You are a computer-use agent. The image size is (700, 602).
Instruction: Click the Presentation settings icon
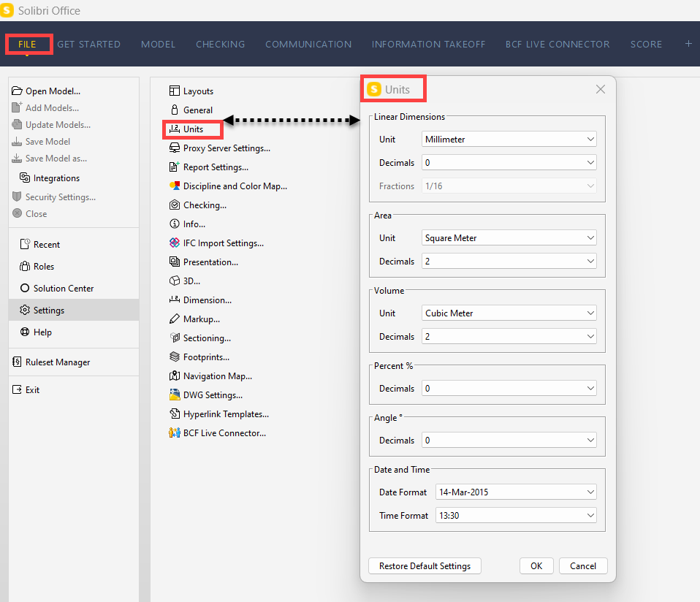click(x=174, y=262)
